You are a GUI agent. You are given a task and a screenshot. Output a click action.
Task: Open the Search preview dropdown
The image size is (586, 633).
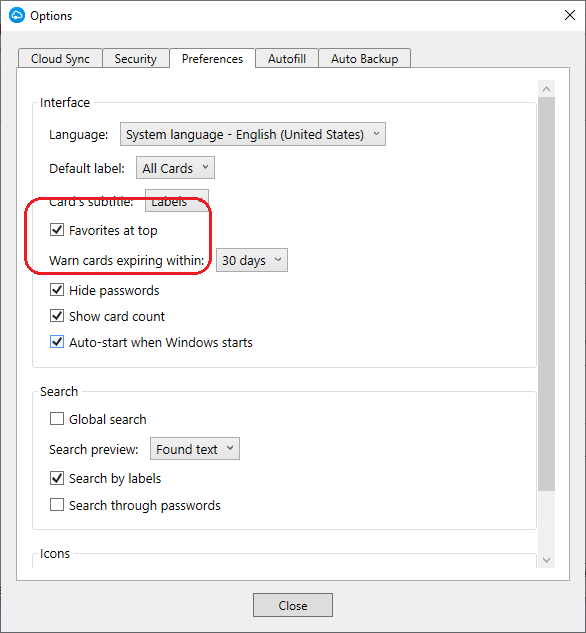195,449
